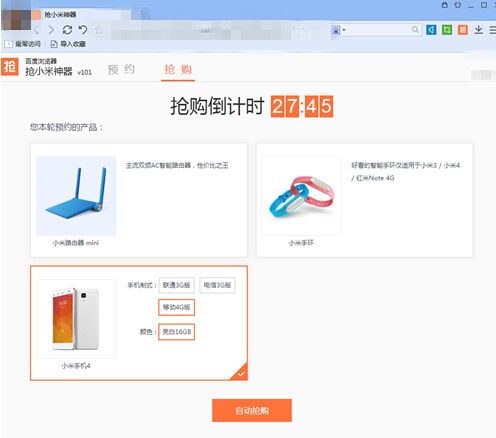This screenshot has width=496, height=438.
Task: Click the 小米路由器 mini label
Action: (x=76, y=243)
